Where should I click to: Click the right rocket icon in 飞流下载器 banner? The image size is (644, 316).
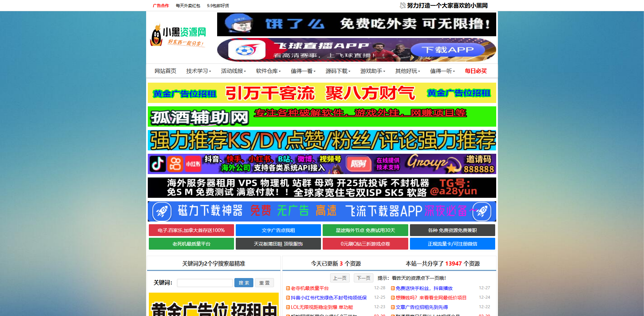point(482,211)
